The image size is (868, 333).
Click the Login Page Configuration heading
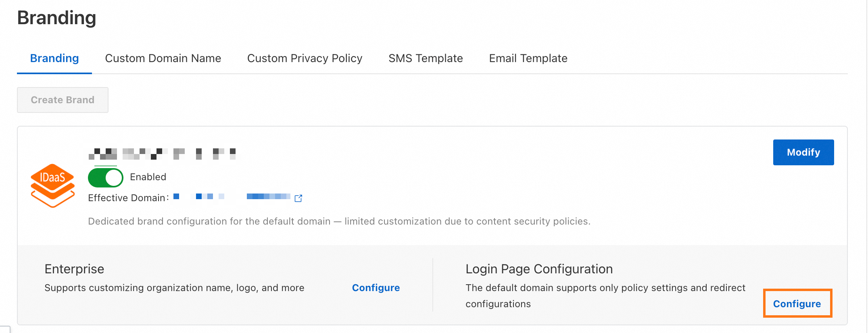point(539,269)
